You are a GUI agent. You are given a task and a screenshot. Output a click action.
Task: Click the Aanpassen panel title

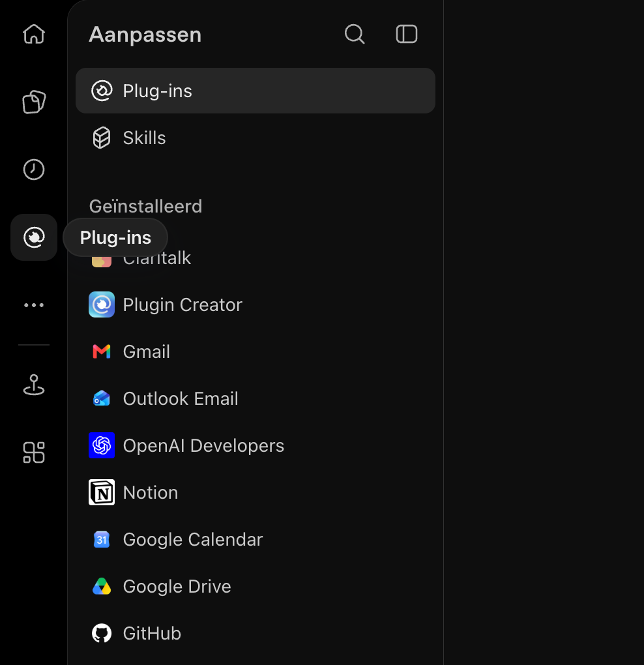pos(145,35)
